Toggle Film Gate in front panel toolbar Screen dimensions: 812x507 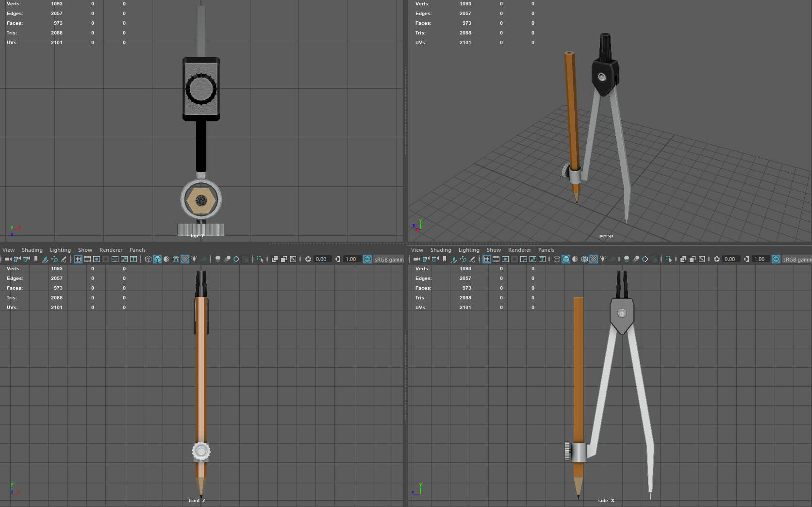(87, 259)
